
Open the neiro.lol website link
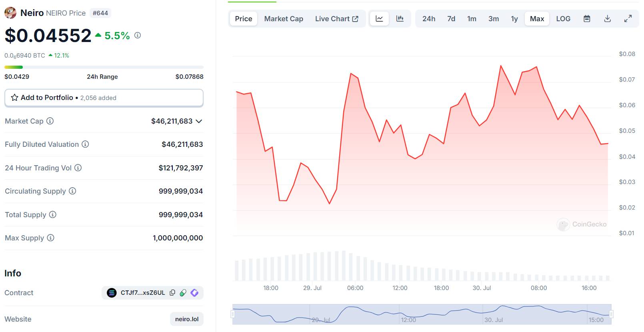pyautogui.click(x=187, y=319)
